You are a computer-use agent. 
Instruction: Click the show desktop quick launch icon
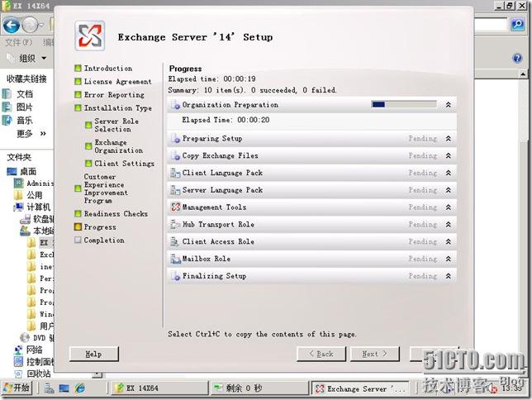coord(64,388)
